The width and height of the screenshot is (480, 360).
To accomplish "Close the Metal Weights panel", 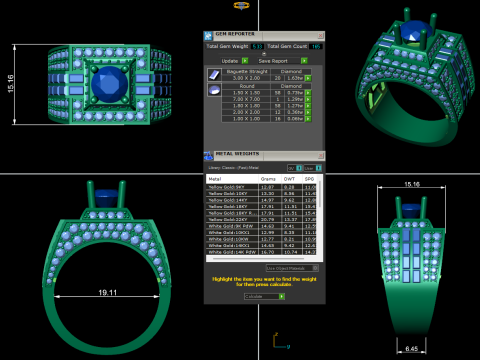I will point(320,155).
